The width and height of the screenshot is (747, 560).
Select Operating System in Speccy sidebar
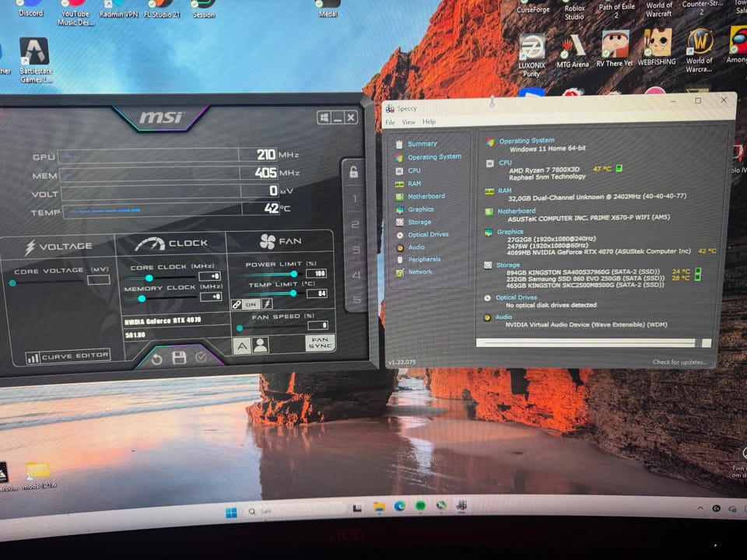(434, 156)
